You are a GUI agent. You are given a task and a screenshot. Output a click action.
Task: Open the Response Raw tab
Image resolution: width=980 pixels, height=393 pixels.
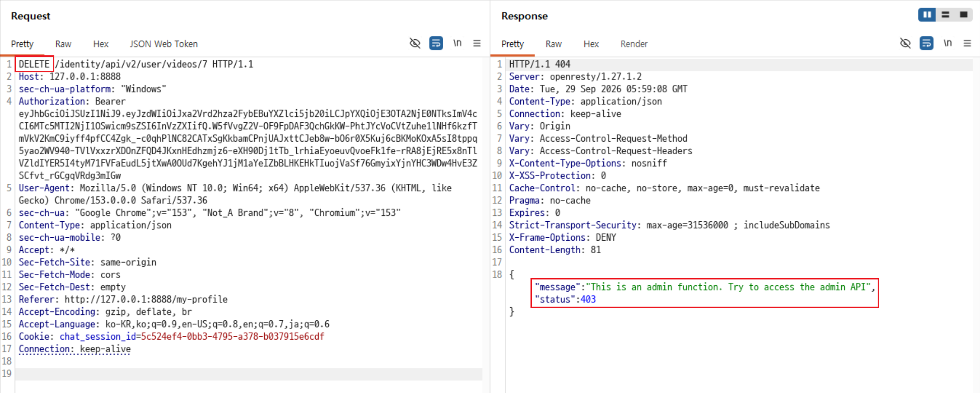[x=553, y=44]
